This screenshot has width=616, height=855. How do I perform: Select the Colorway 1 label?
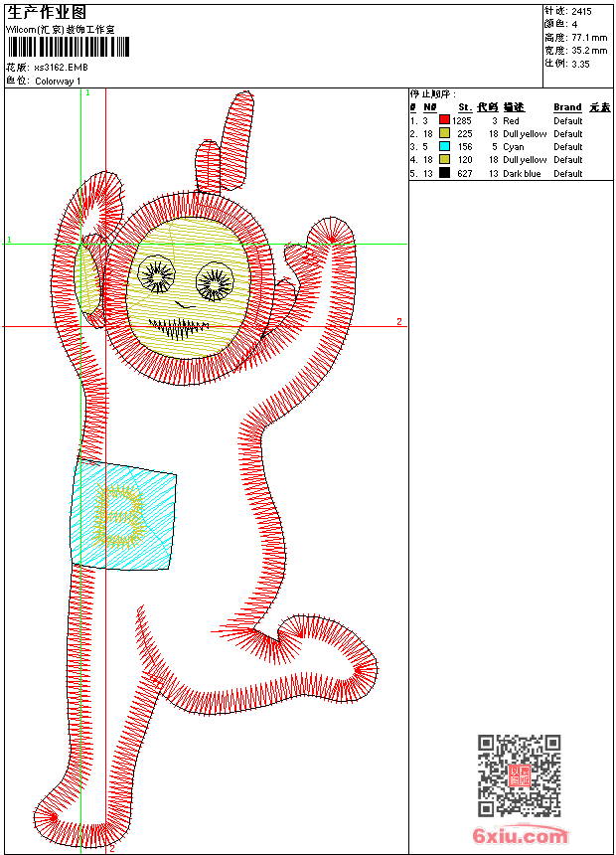coord(58,82)
